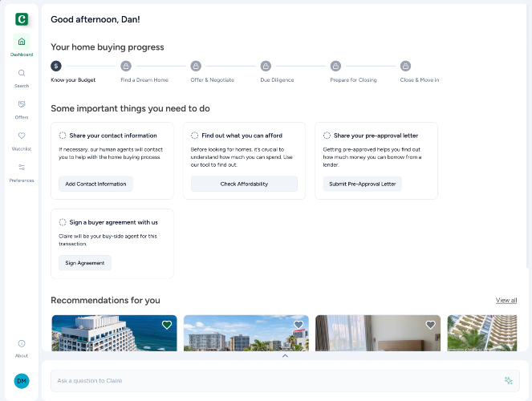The image size is (532, 401).
Task: Click the DM user avatar
Action: [x=22, y=381]
